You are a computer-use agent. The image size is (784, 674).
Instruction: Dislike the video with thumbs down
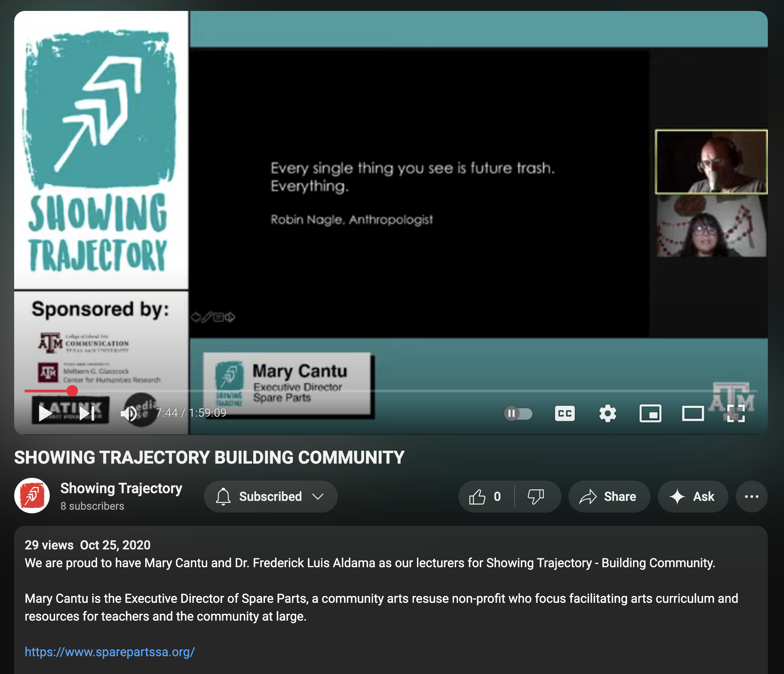536,497
